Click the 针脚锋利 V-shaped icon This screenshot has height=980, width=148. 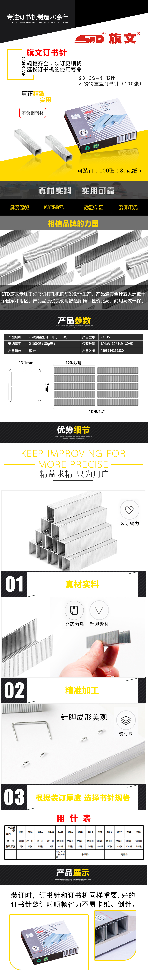click(99, 610)
